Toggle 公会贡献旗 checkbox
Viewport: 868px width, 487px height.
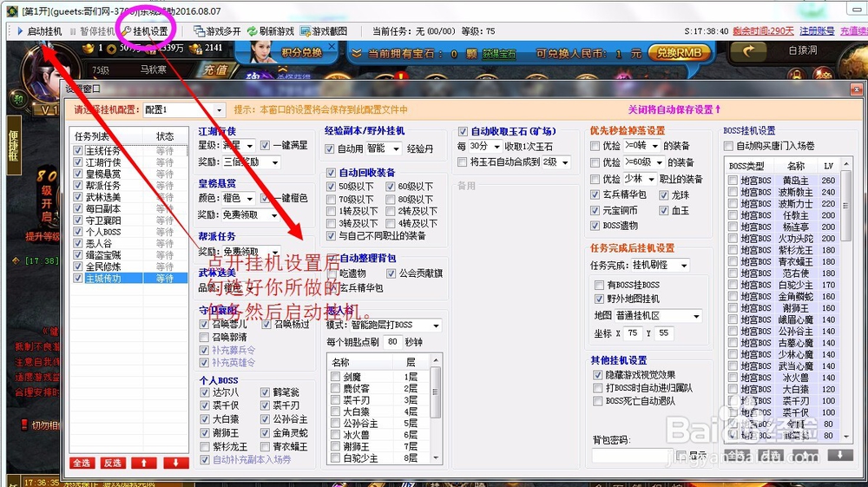click(391, 273)
